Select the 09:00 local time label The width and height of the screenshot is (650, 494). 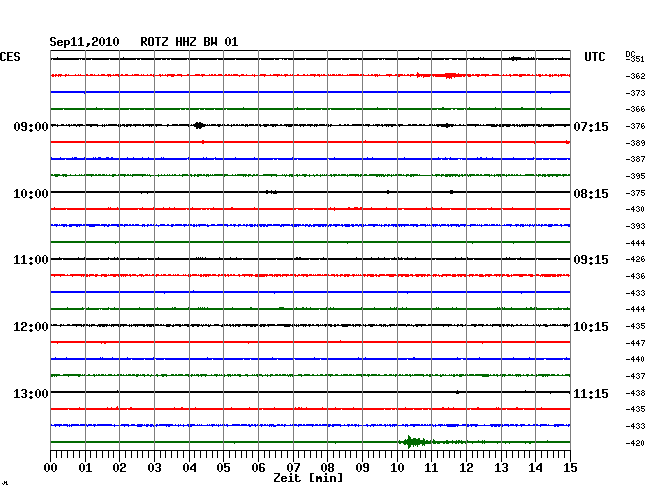[x=31, y=126]
